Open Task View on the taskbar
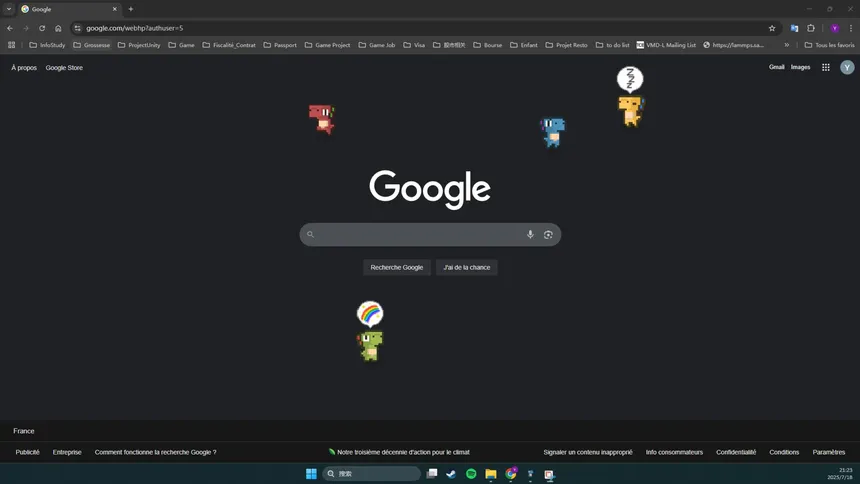860x484 pixels. [432, 474]
